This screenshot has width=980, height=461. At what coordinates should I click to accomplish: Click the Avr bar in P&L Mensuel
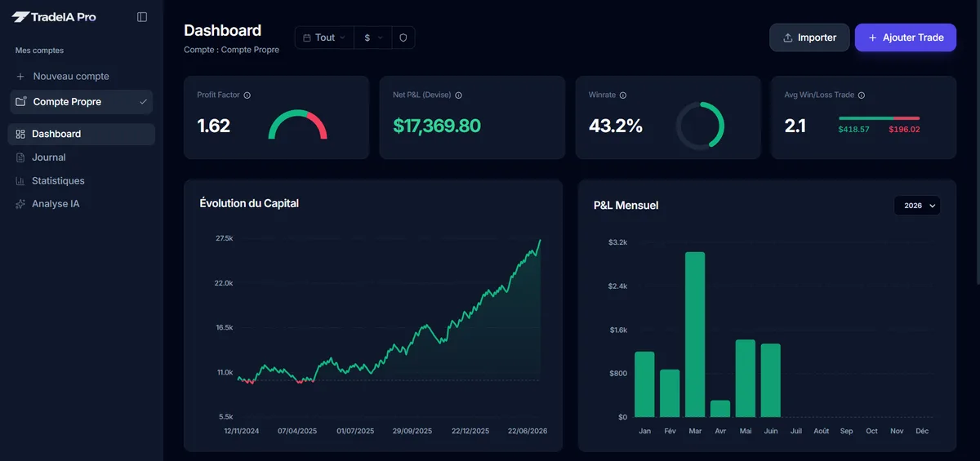[x=720, y=409]
